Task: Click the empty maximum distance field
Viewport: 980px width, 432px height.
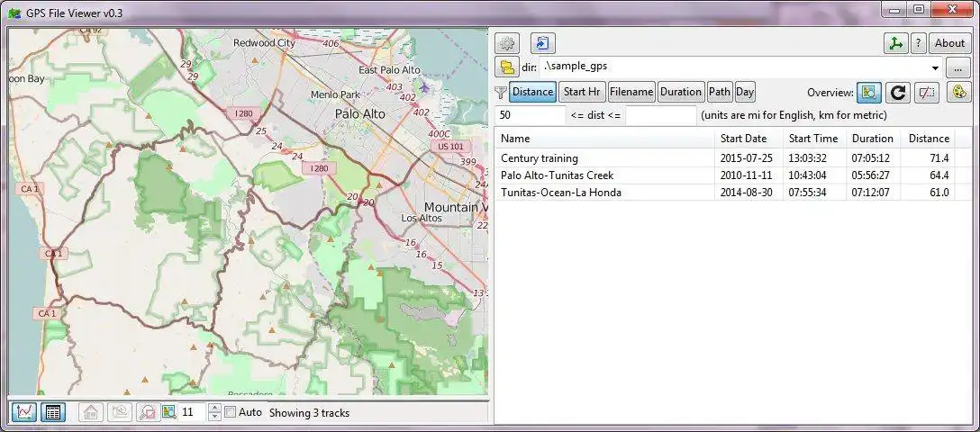Action: (x=660, y=115)
